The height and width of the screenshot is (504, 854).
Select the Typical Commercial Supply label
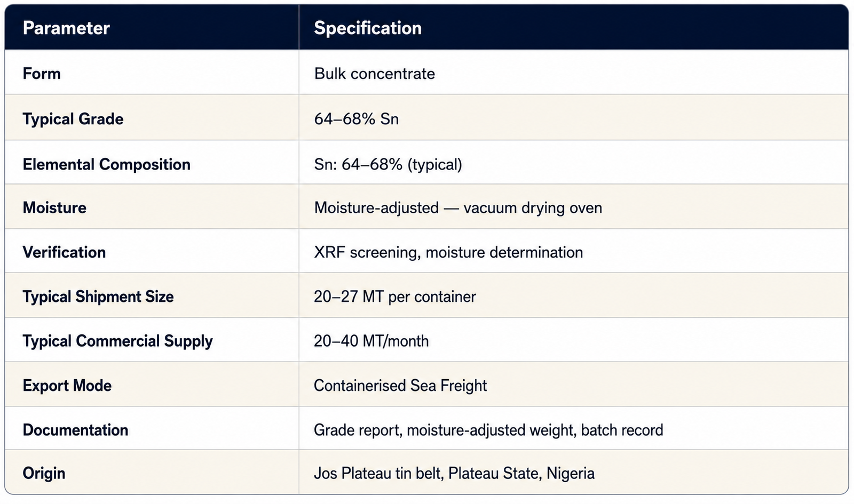click(117, 341)
